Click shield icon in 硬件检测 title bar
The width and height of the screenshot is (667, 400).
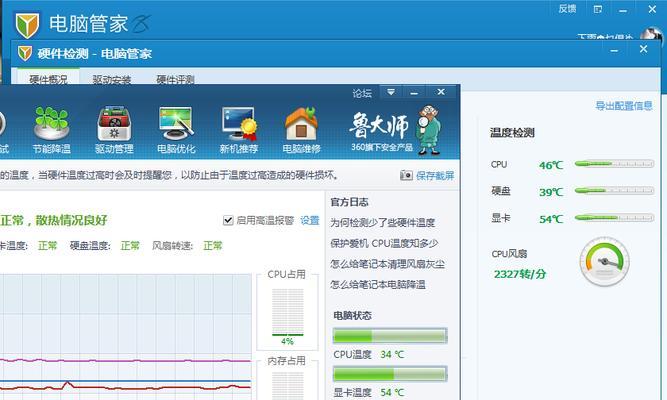pyautogui.click(x=25, y=53)
